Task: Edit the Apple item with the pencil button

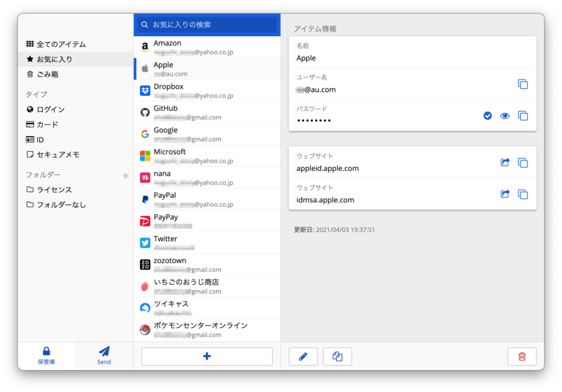Action: coord(303,356)
